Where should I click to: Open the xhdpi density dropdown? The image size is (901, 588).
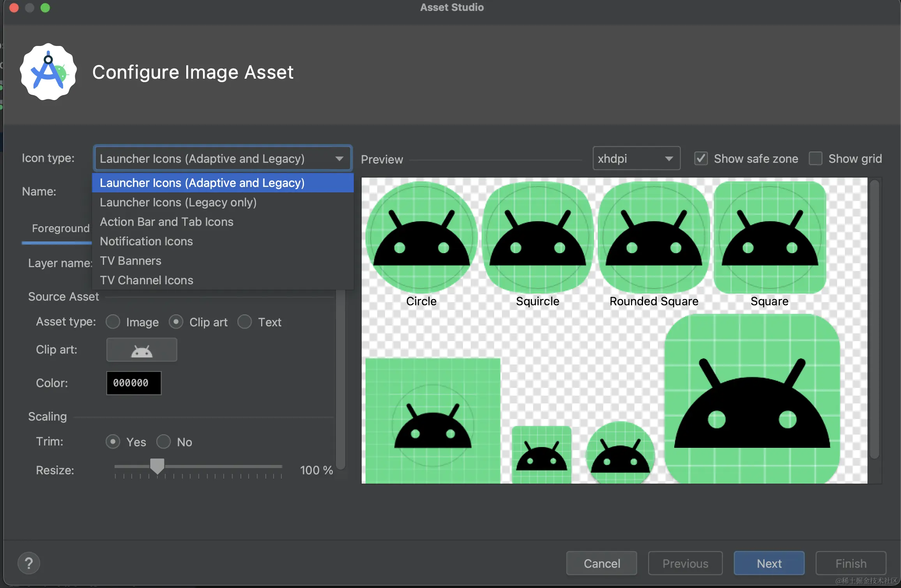[636, 158]
